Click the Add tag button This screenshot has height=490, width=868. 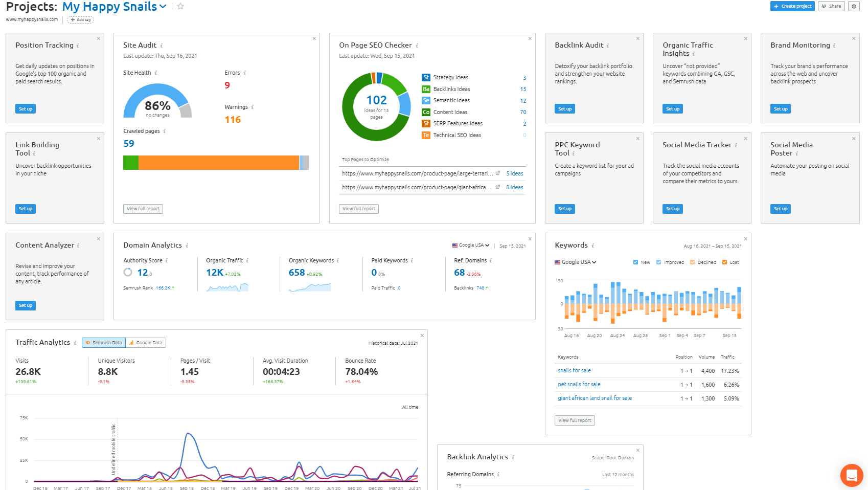click(81, 19)
